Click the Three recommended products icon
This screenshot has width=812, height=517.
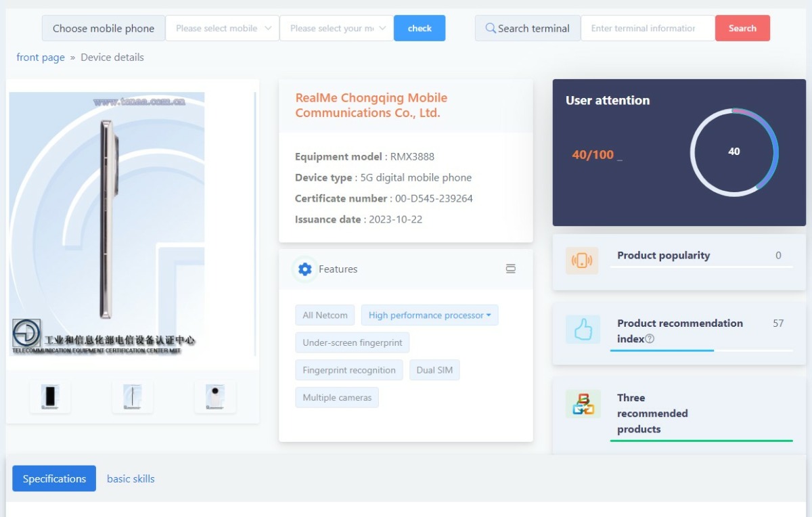[x=583, y=404]
